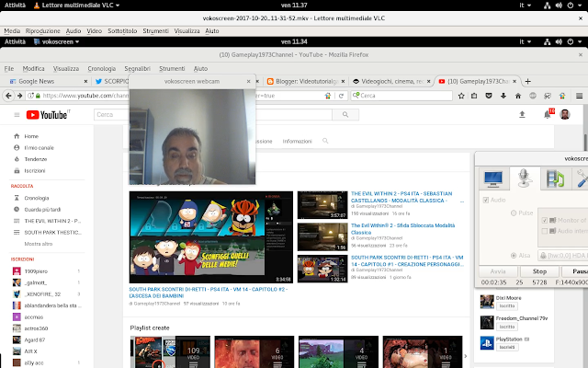This screenshot has height=368, width=588.
Task: Open VLC Media menu
Action: tap(12, 30)
